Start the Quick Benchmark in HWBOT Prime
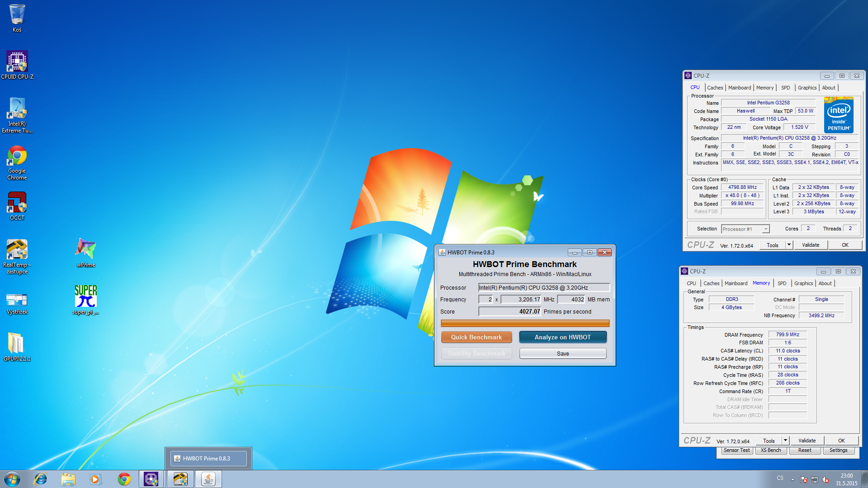Screen dimensions: 868x488 tap(476, 337)
